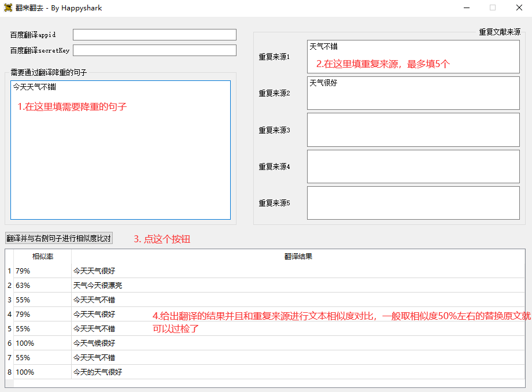Viewport: 532px width, 392px height.
Task: Focus the 百度翻译appid input field
Action: coord(154,35)
